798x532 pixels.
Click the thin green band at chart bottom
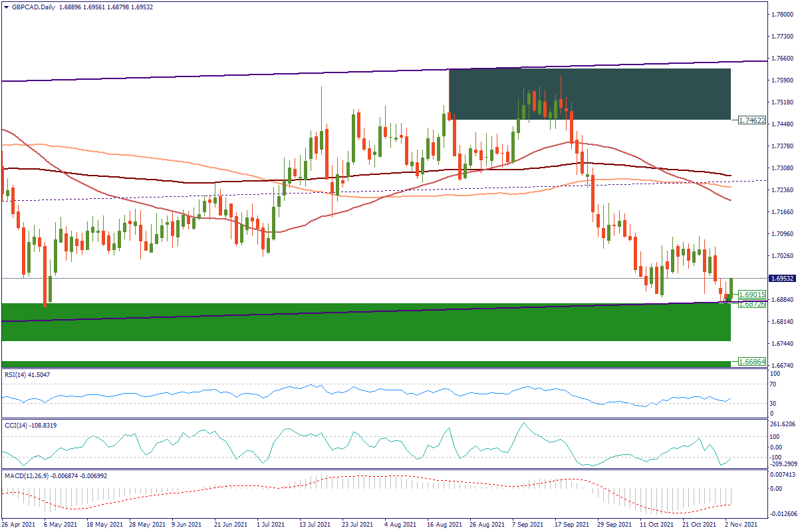coord(366,364)
